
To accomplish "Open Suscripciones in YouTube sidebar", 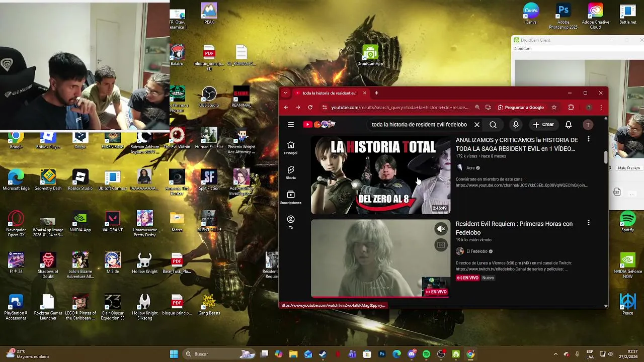I will 291,197.
